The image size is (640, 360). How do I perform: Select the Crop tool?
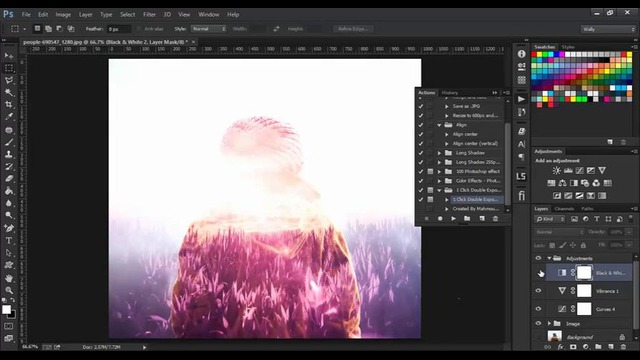pyautogui.click(x=9, y=104)
